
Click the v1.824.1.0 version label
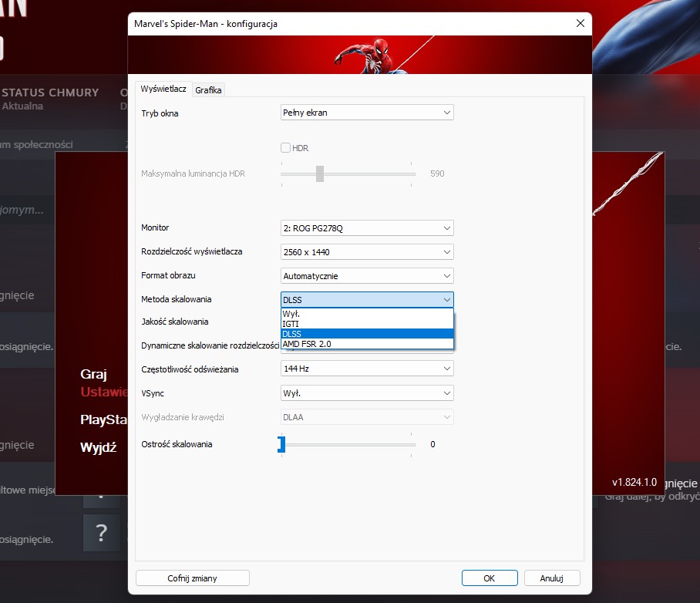(x=634, y=483)
